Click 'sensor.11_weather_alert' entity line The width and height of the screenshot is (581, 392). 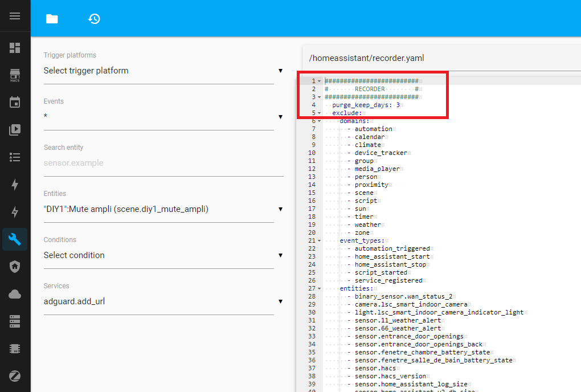pyautogui.click(x=398, y=320)
